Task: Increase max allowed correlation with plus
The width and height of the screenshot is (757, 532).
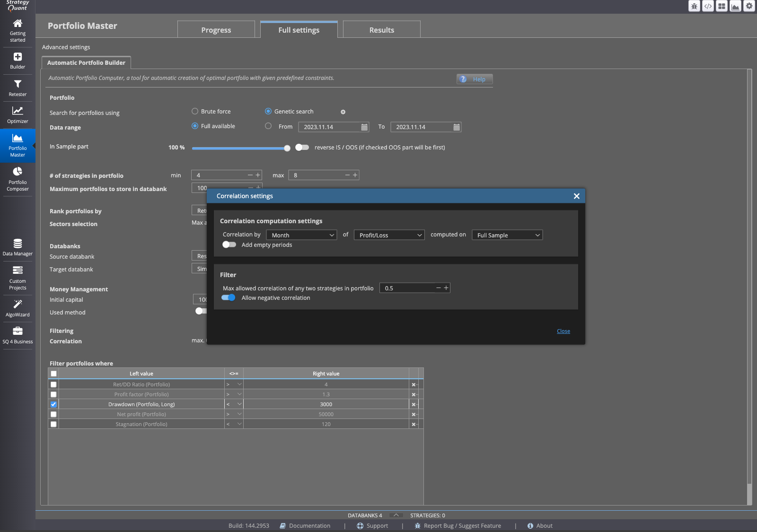Action: pyautogui.click(x=446, y=288)
